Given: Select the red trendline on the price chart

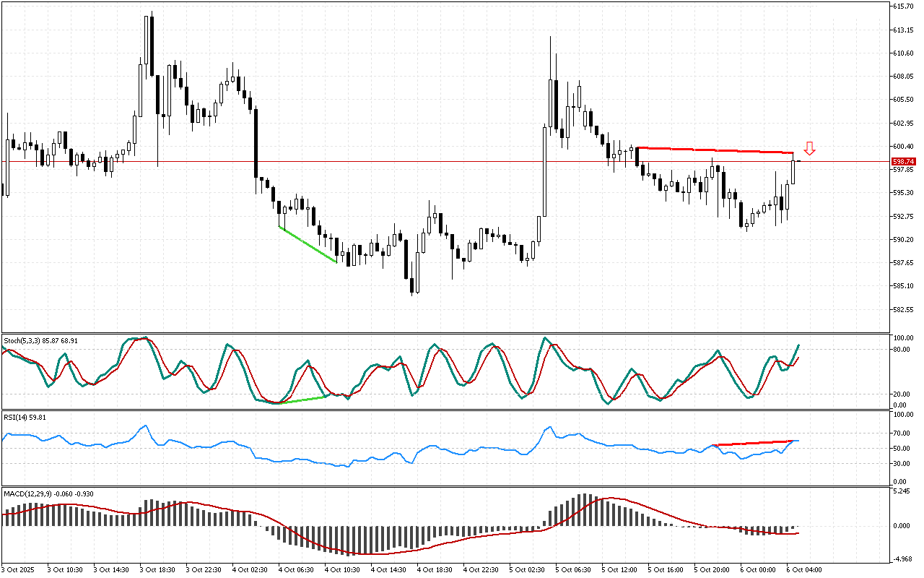Looking at the screenshot, I should (x=715, y=150).
